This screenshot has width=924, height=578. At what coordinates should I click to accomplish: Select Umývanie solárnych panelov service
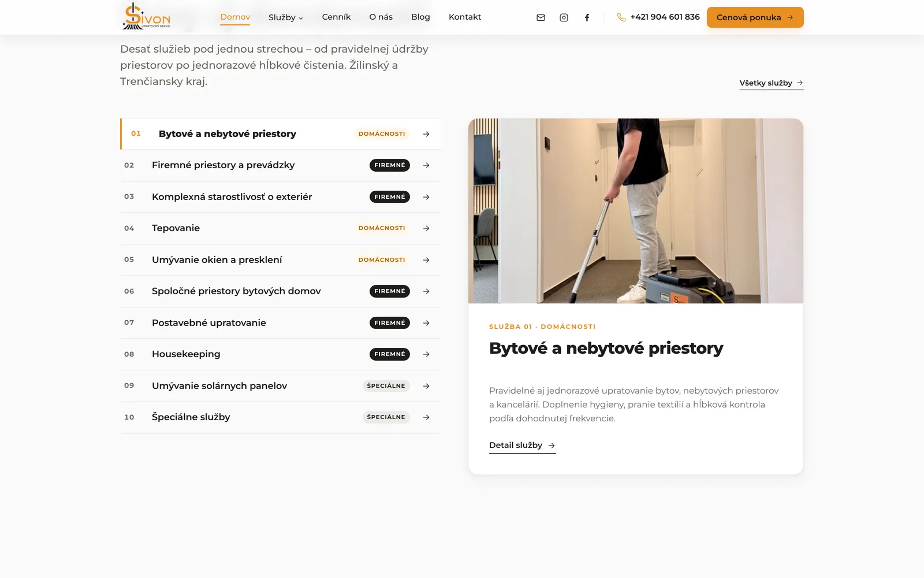(x=280, y=386)
